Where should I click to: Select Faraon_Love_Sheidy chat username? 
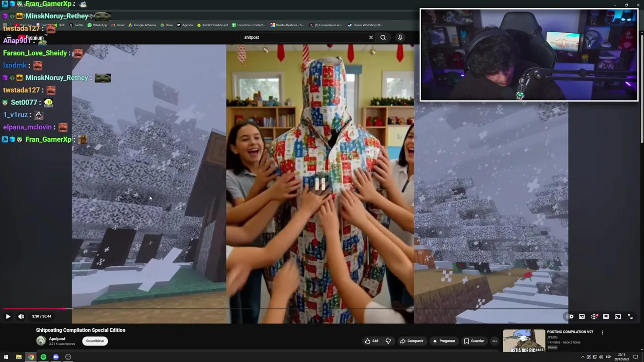click(x=35, y=53)
